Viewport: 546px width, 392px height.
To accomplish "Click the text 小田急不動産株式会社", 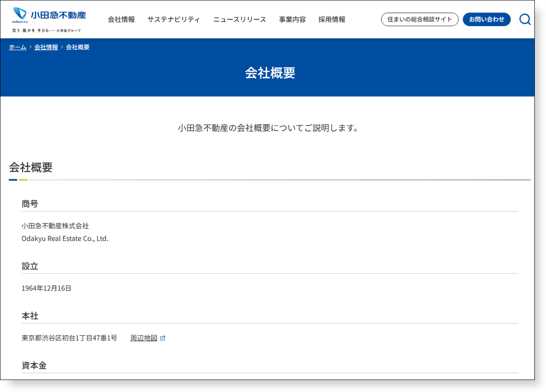I will [55, 226].
